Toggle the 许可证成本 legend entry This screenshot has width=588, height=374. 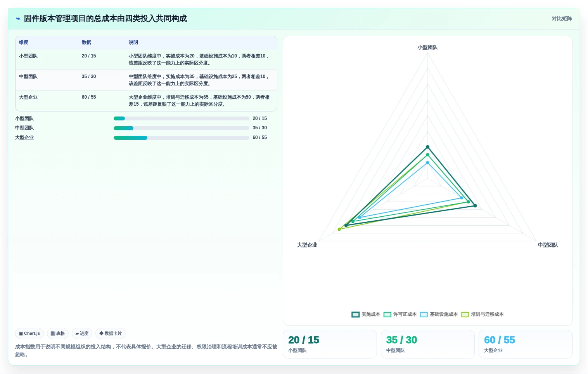click(x=400, y=315)
